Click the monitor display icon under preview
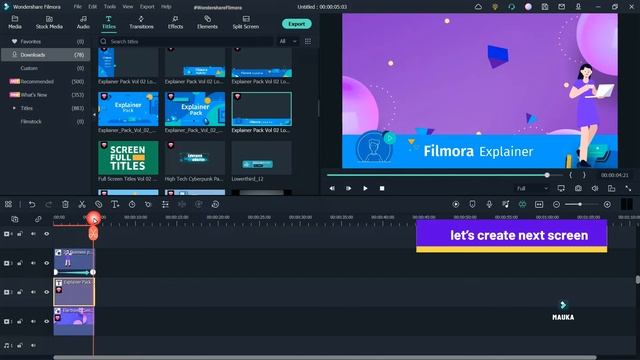The width and height of the screenshot is (640, 360). coord(561,188)
